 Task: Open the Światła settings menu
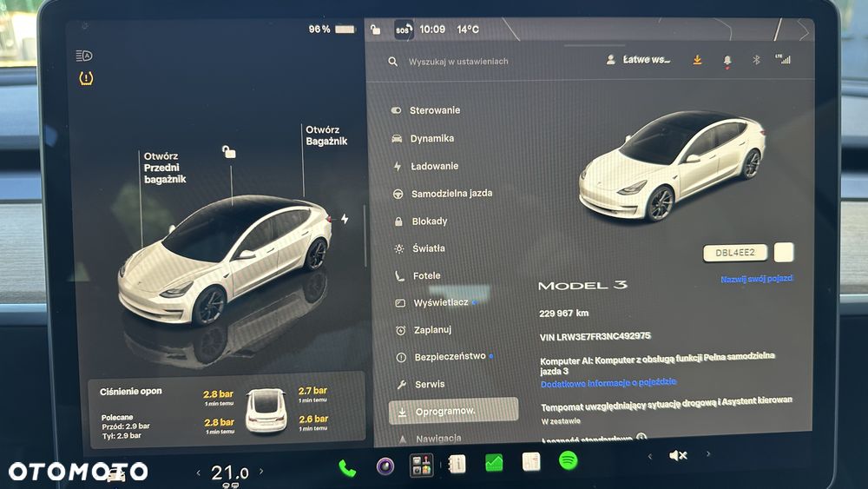419,248
